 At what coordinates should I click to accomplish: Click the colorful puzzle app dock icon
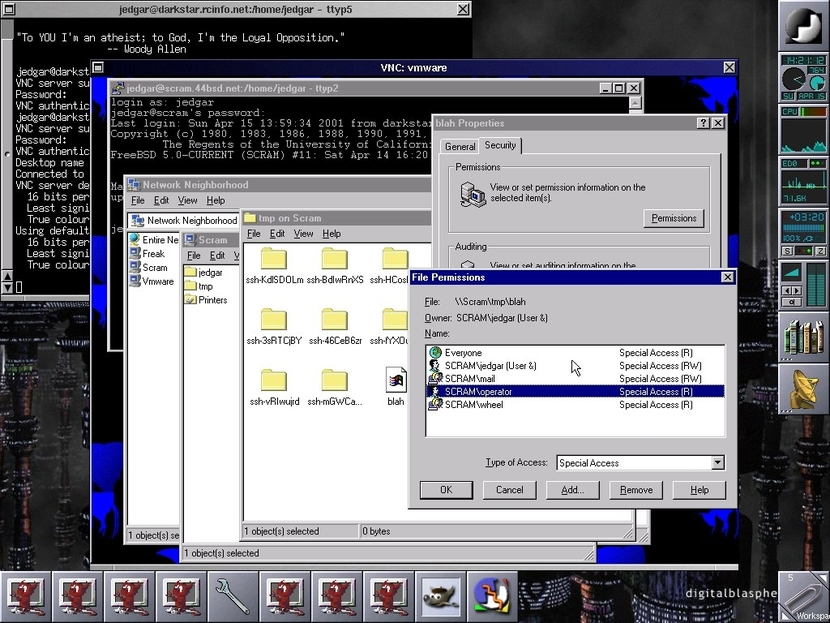492,596
